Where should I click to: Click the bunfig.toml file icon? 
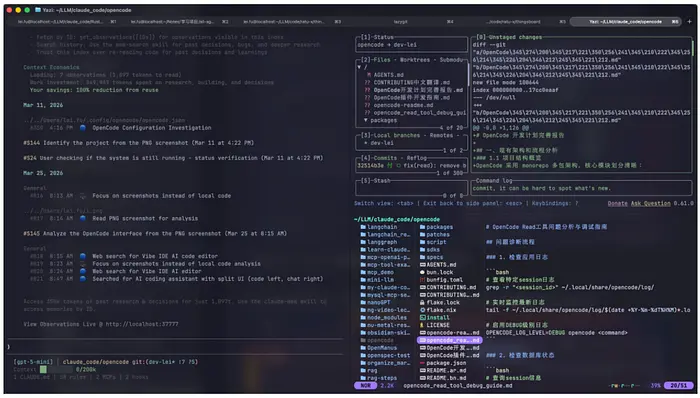coord(422,280)
